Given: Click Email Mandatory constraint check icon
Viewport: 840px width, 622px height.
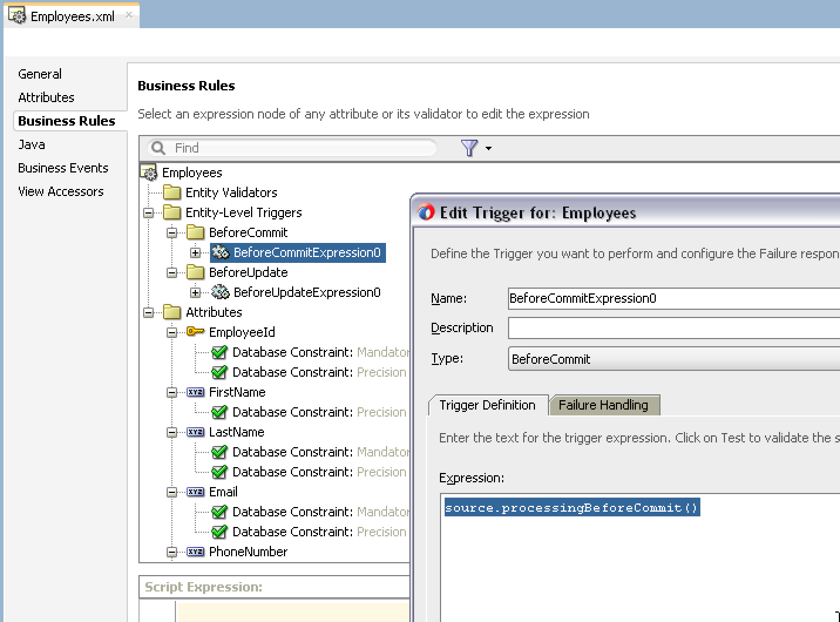Looking at the screenshot, I should coord(219,512).
